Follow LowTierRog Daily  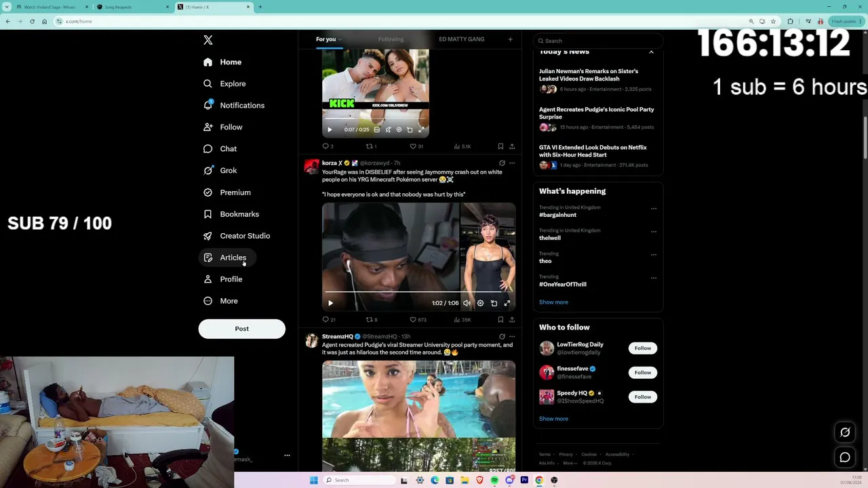[x=643, y=348]
